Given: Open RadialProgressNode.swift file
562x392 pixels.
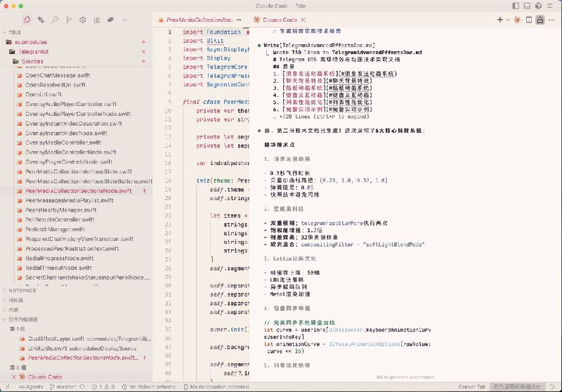Looking at the screenshot, I should [x=59, y=259].
